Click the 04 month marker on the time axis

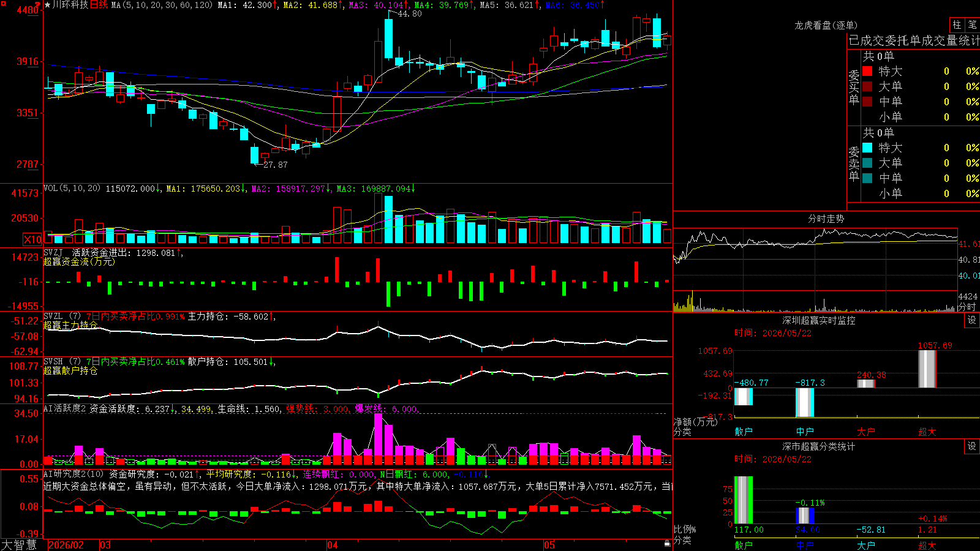coord(333,545)
